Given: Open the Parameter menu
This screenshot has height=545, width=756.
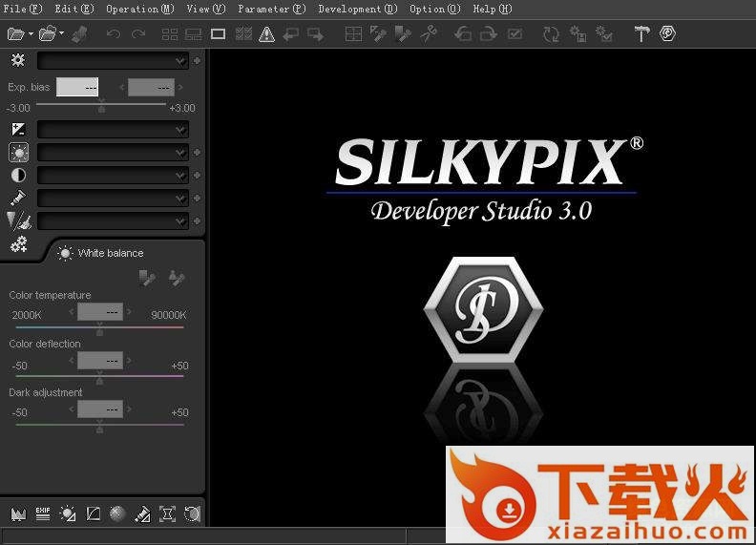Looking at the screenshot, I should tap(271, 9).
